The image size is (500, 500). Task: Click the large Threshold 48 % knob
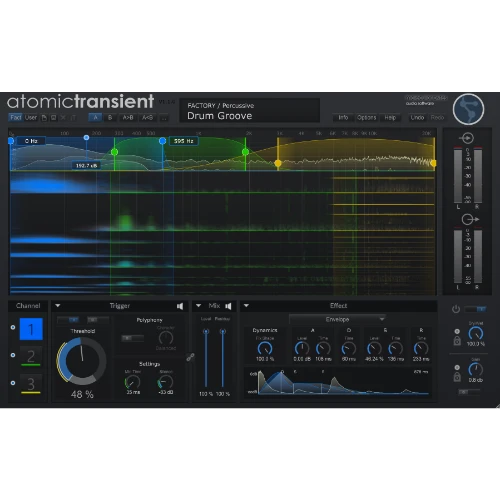click(x=82, y=361)
